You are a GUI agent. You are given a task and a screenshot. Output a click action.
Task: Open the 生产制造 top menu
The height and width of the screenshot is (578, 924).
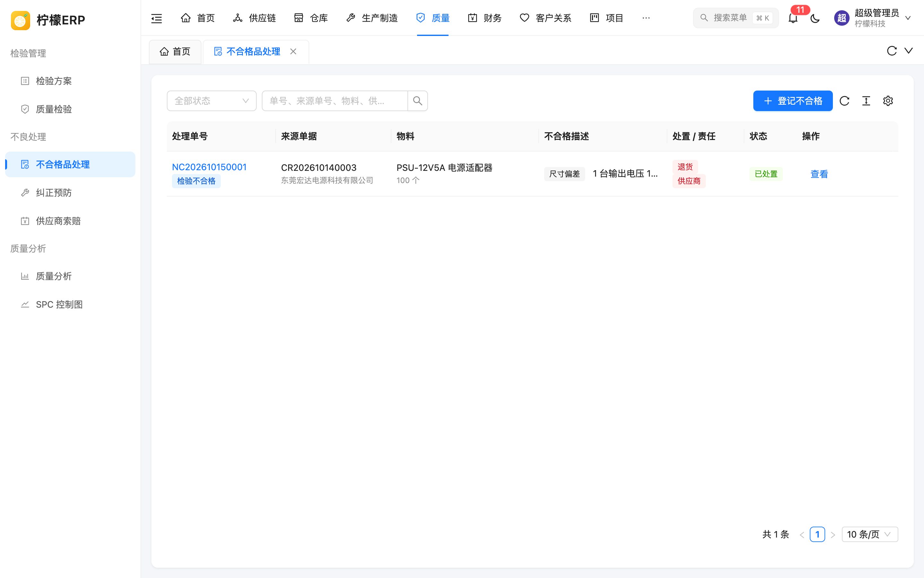[x=372, y=18]
